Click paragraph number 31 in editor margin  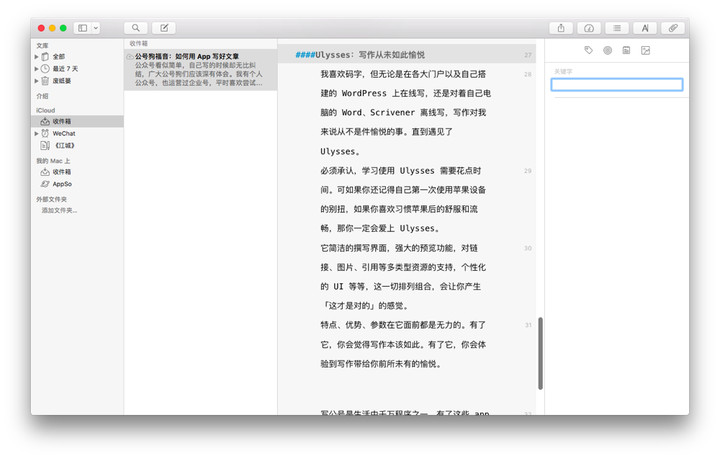click(x=528, y=325)
